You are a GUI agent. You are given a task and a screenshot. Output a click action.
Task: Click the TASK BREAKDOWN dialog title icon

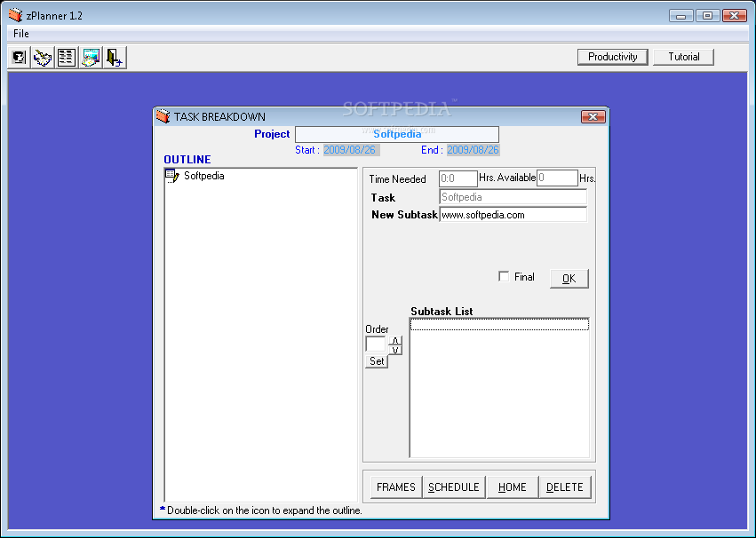pos(163,116)
